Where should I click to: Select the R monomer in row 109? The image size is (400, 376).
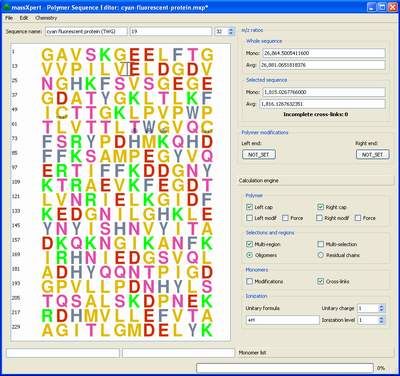(76, 185)
